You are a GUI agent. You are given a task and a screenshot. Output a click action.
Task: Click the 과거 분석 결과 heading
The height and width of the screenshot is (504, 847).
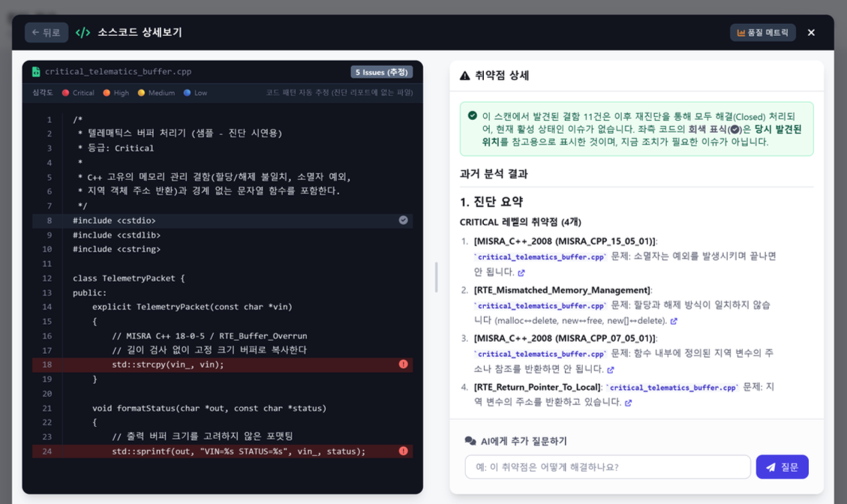click(x=494, y=174)
